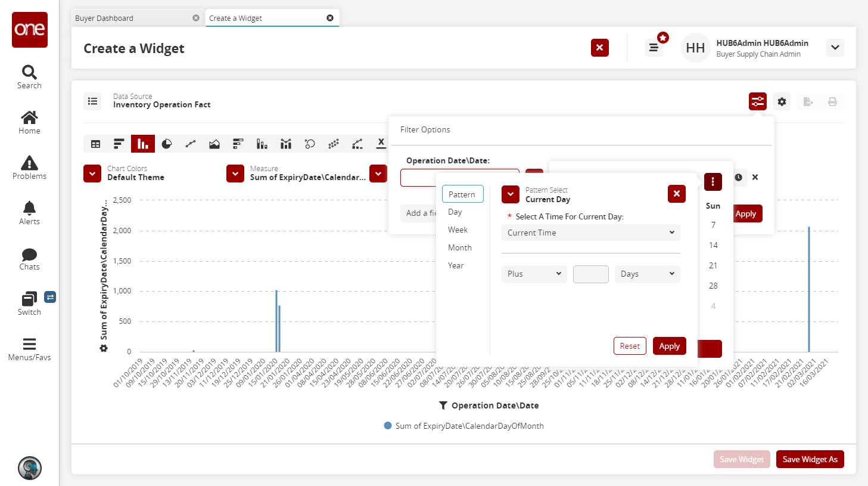Toggle the Filter Options sliders button
The image size is (868, 486).
click(758, 101)
